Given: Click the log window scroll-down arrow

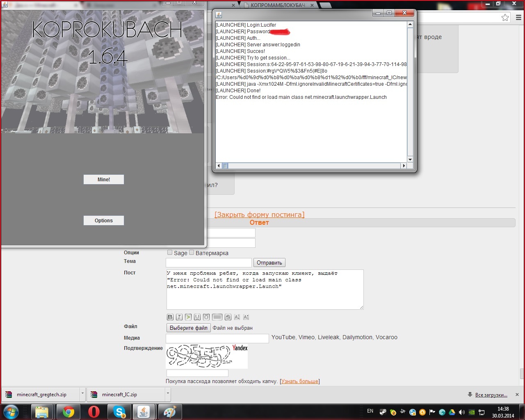Looking at the screenshot, I should pyautogui.click(x=410, y=159).
